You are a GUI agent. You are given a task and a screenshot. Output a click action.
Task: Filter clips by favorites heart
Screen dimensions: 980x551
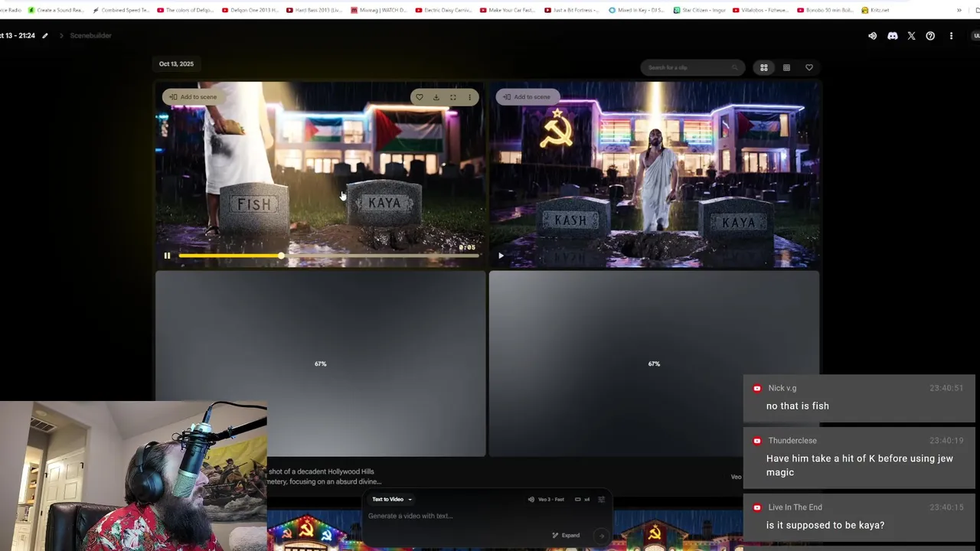[x=808, y=67]
